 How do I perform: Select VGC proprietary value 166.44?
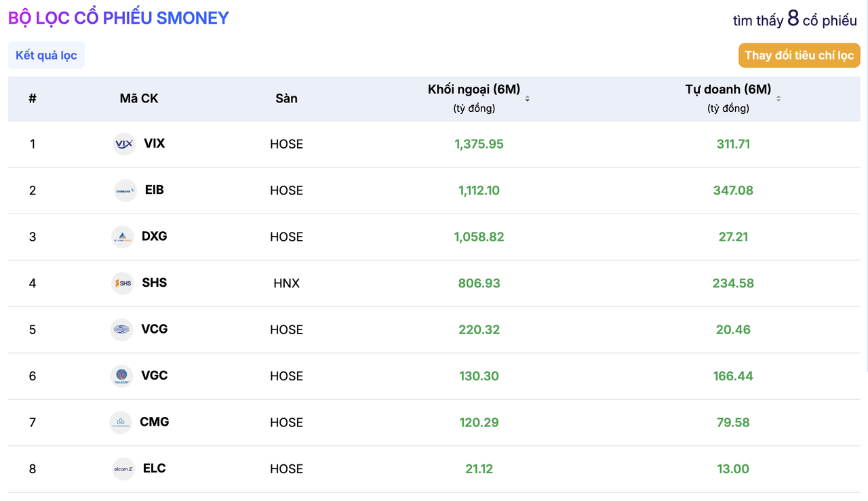click(733, 376)
